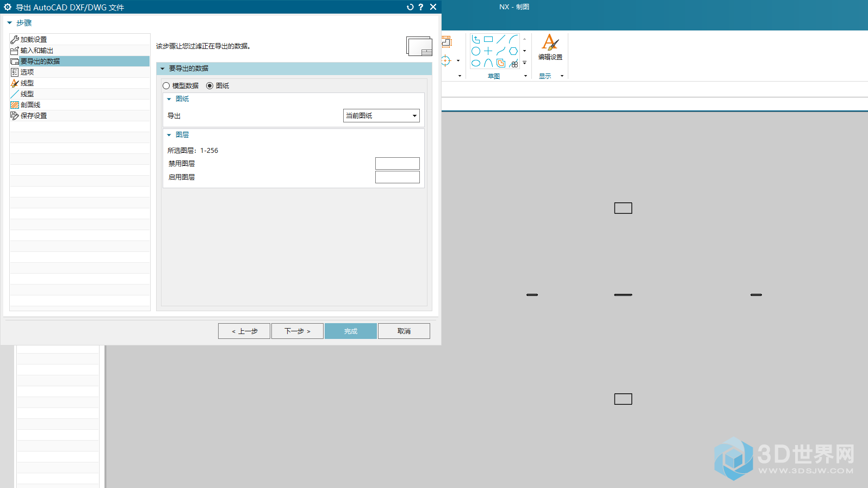
Task: Open the 输入和输出 step
Action: [79, 50]
